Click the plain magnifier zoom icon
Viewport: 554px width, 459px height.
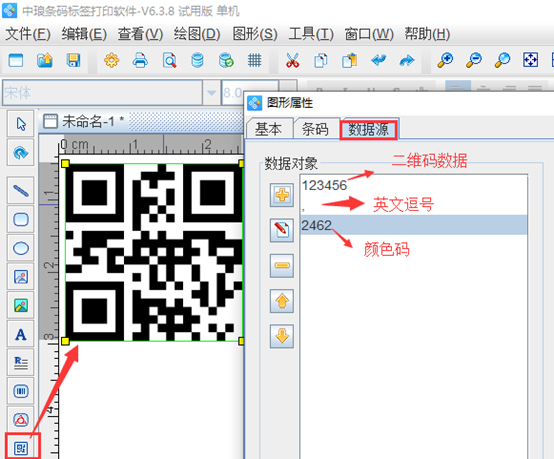click(502, 60)
